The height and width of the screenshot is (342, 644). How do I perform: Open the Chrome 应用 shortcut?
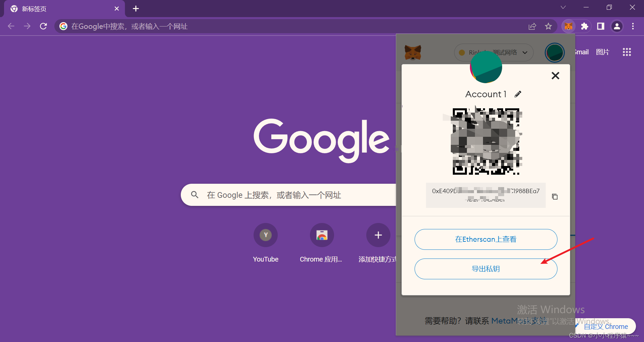pos(321,243)
